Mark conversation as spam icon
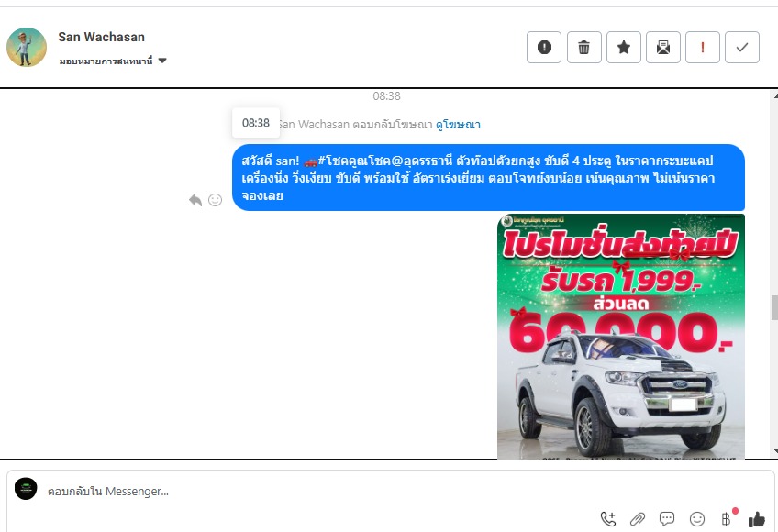Image resolution: width=778 pixels, height=532 pixels. [544, 47]
